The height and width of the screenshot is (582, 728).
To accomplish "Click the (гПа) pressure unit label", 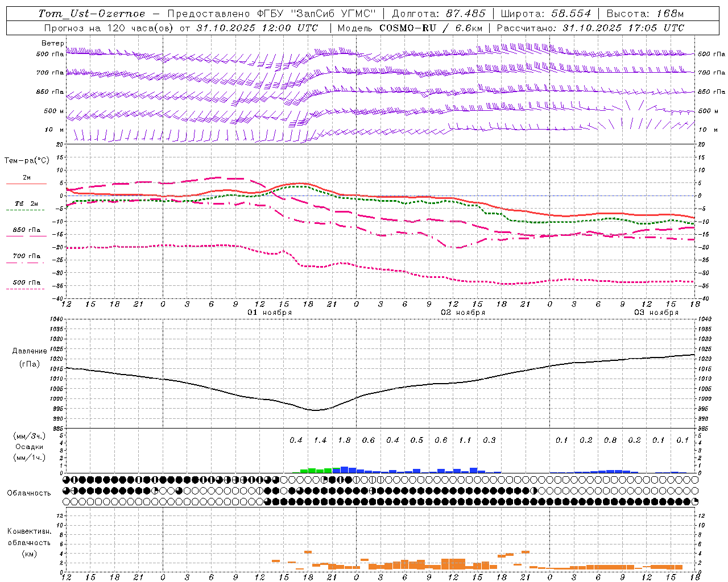I will coord(30,364).
